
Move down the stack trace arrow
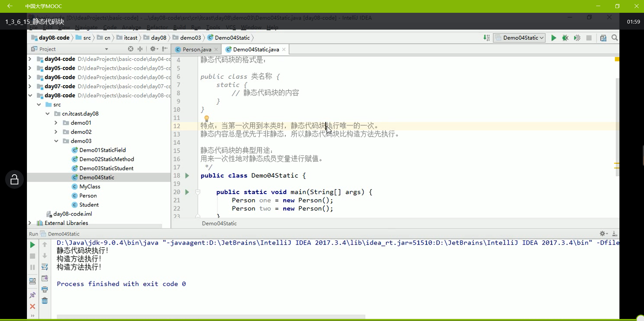point(44,256)
